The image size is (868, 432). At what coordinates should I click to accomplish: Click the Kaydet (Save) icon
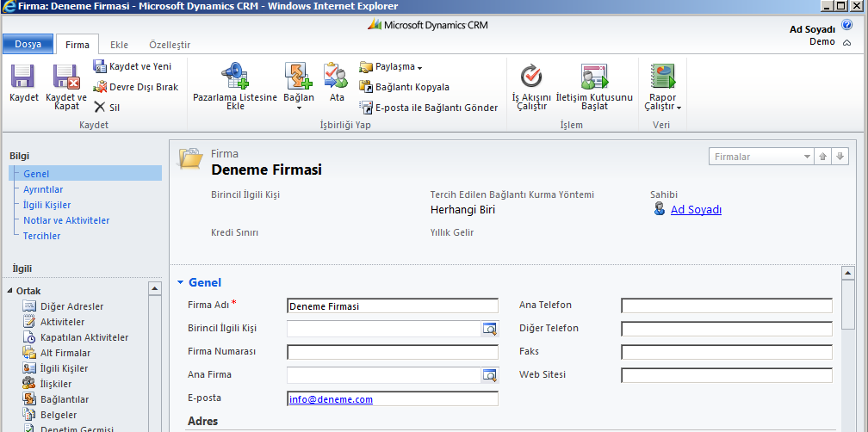click(23, 77)
